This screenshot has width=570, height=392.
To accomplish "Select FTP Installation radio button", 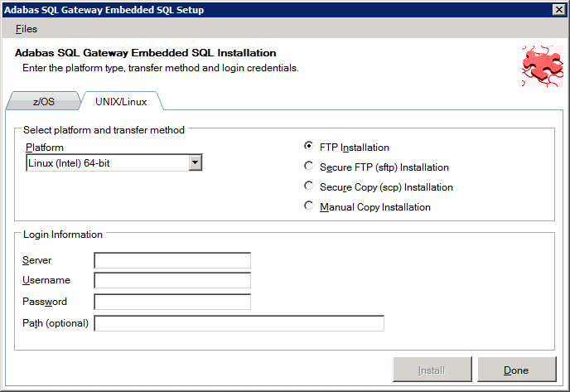I will tap(308, 146).
